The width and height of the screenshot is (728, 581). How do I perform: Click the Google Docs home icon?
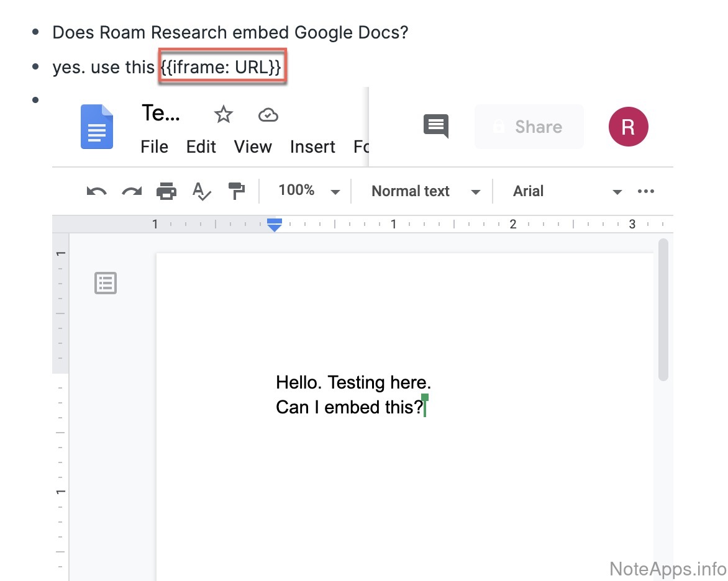97,127
